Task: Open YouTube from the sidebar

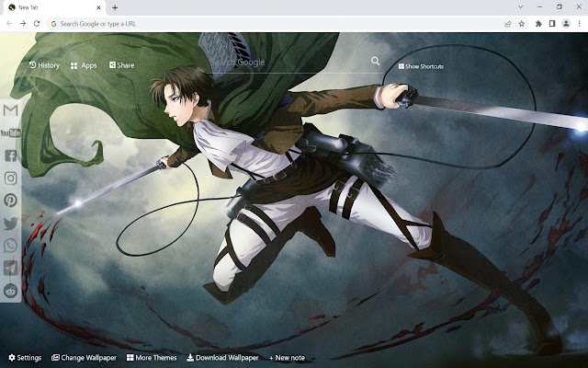Action: pyautogui.click(x=10, y=132)
